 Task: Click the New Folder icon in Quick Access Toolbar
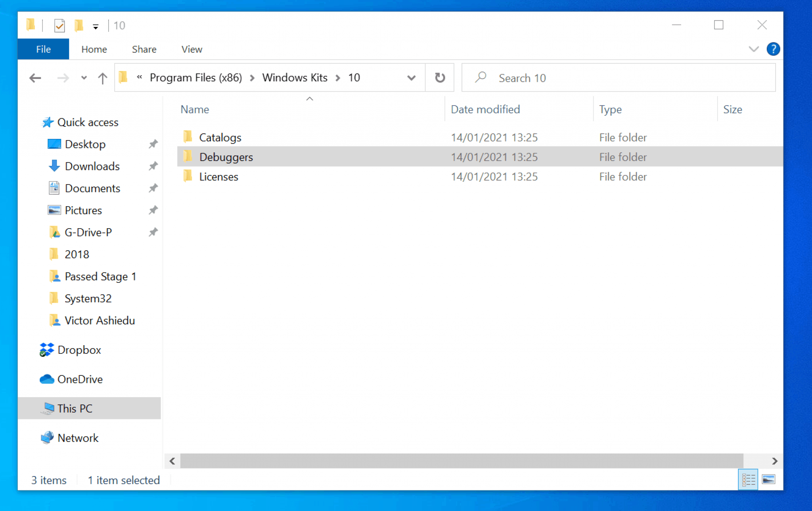point(78,25)
